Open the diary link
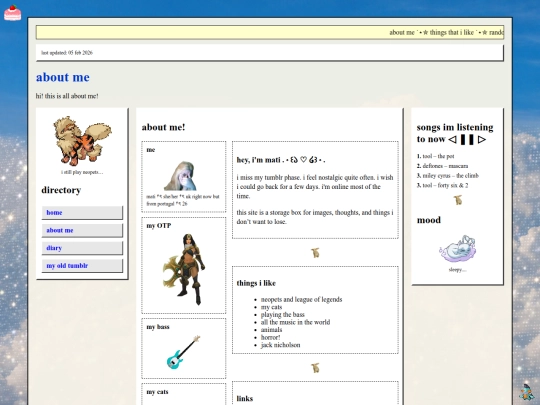Viewport: 540px width, 405px height. coord(82,248)
